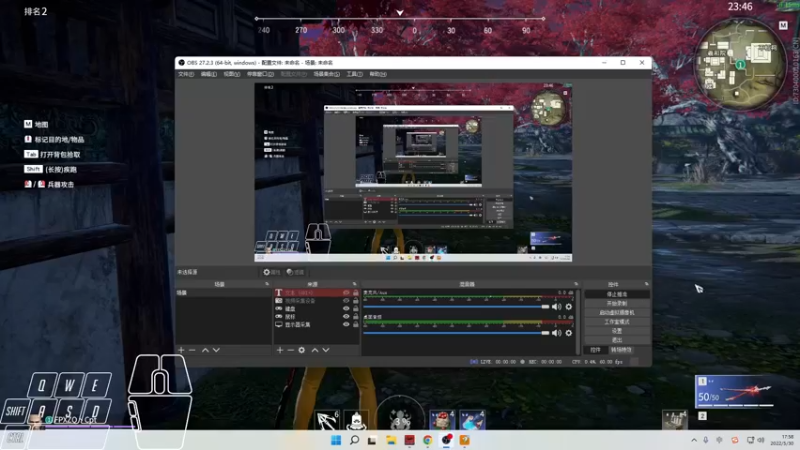Lock the 文本 (GDI+) source

point(356,293)
